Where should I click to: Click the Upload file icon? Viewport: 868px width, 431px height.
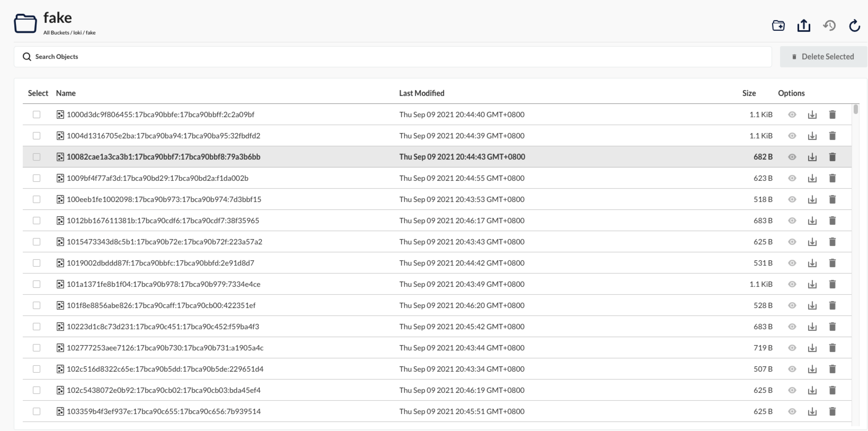(804, 26)
